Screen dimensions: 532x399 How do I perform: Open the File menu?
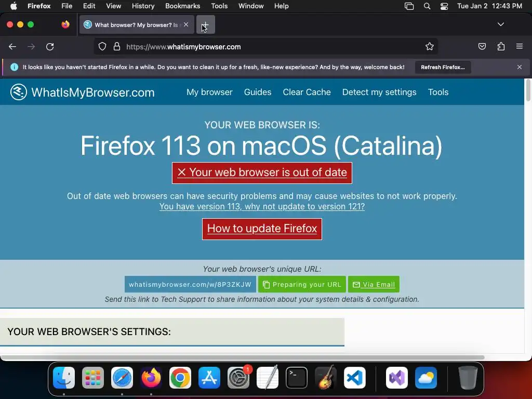[x=67, y=6]
